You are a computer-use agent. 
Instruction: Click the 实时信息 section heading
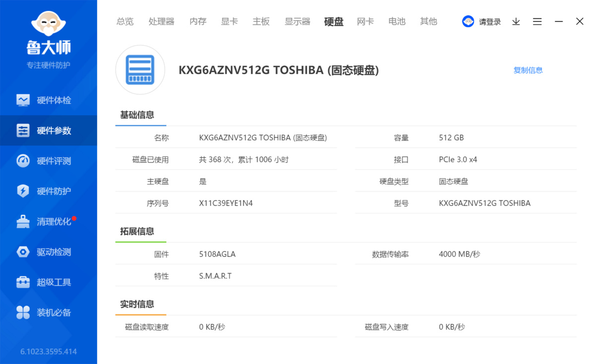137,304
